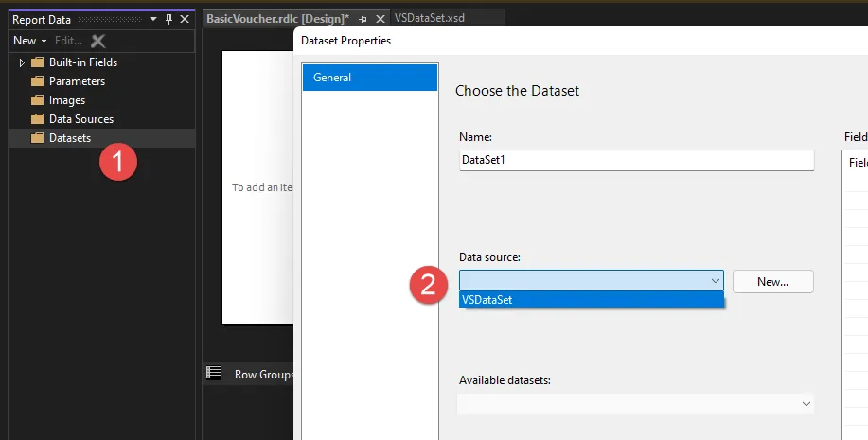This screenshot has height=440, width=868.
Task: Click the Built-in Fields folder icon
Action: click(38, 62)
